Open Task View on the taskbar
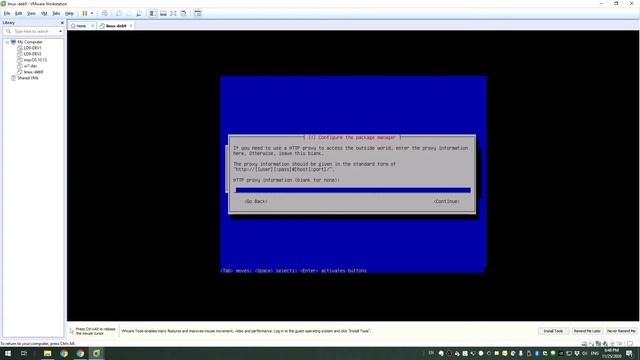 click(x=24, y=353)
